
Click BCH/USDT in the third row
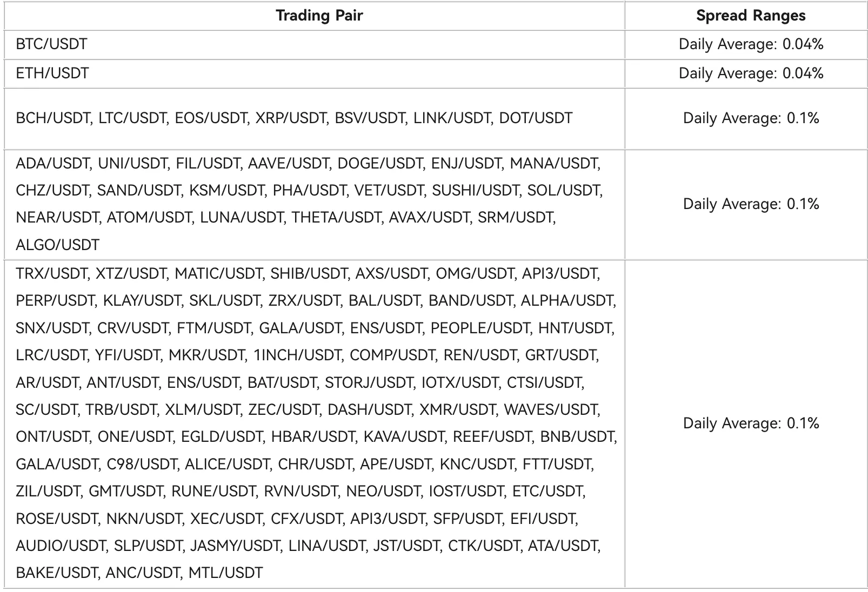[53, 118]
